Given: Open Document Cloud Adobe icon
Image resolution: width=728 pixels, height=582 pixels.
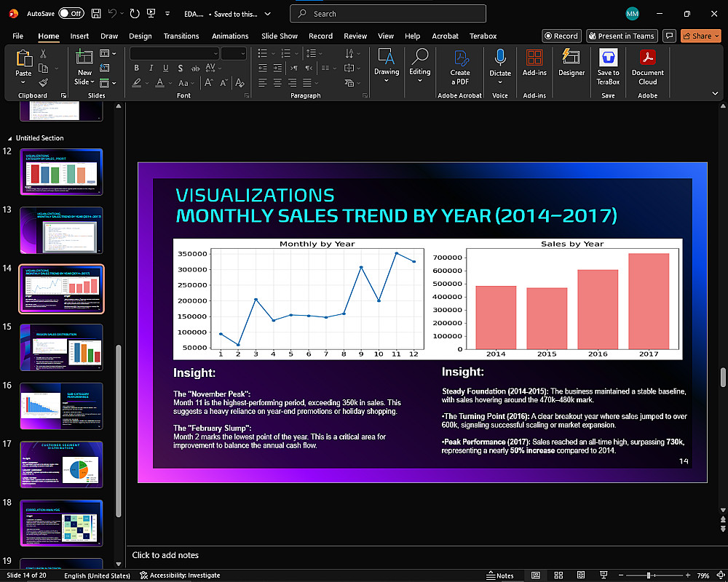Looking at the screenshot, I should (647, 58).
